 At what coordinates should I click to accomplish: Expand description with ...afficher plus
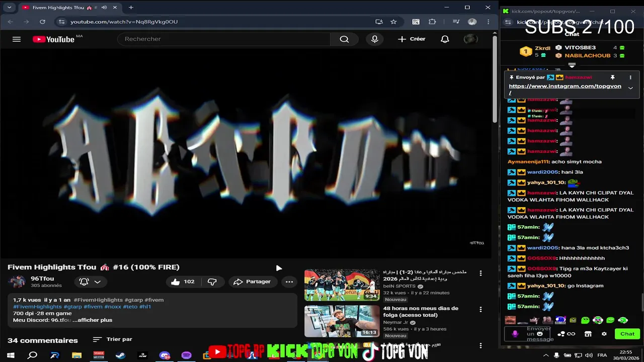click(x=93, y=320)
